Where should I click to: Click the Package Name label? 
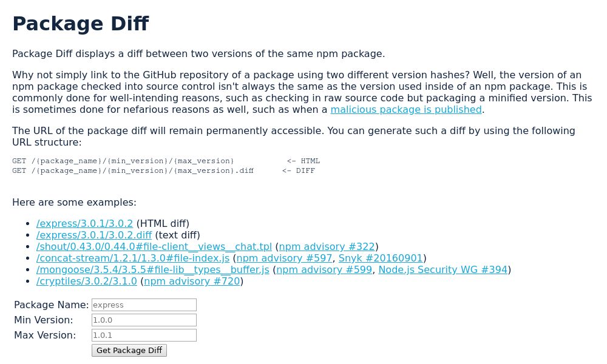(x=51, y=305)
